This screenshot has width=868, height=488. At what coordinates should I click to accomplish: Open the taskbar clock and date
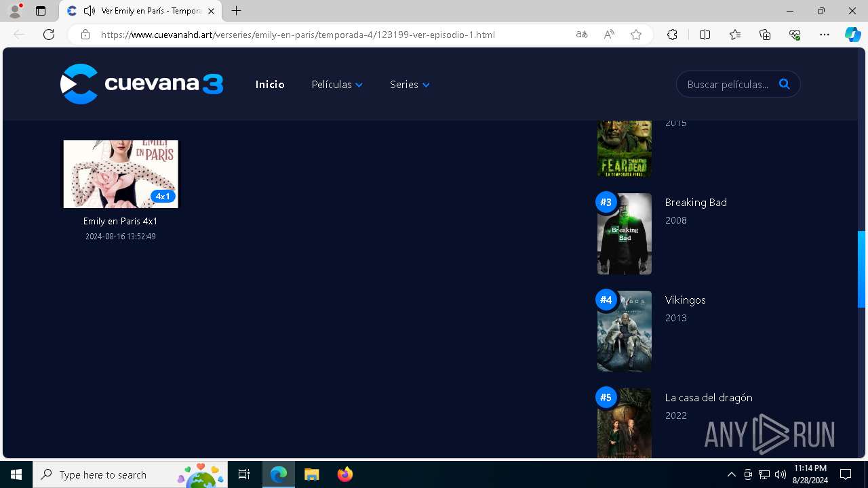coord(810,474)
